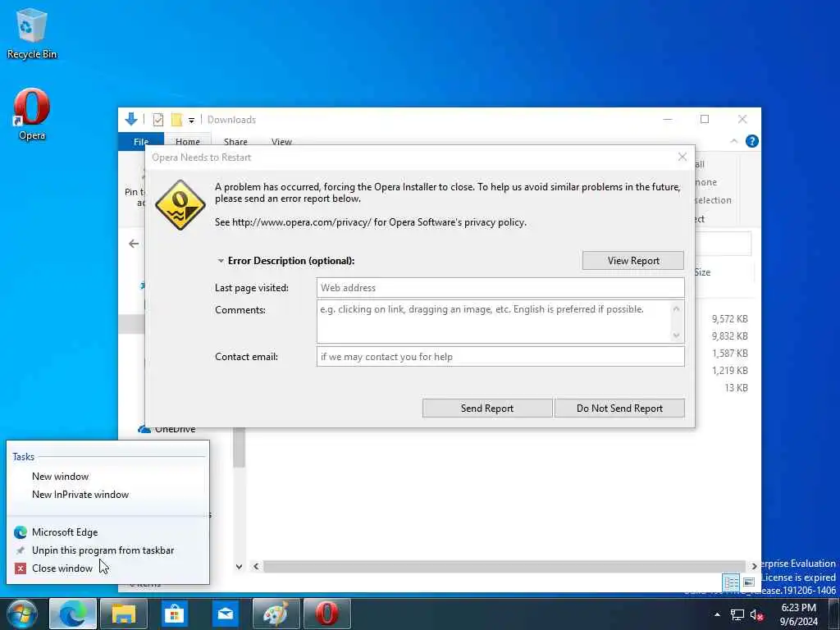Screen dimensions: 840x630
Task: Click the new folder icon in quick access toolbar
Action: click(176, 120)
